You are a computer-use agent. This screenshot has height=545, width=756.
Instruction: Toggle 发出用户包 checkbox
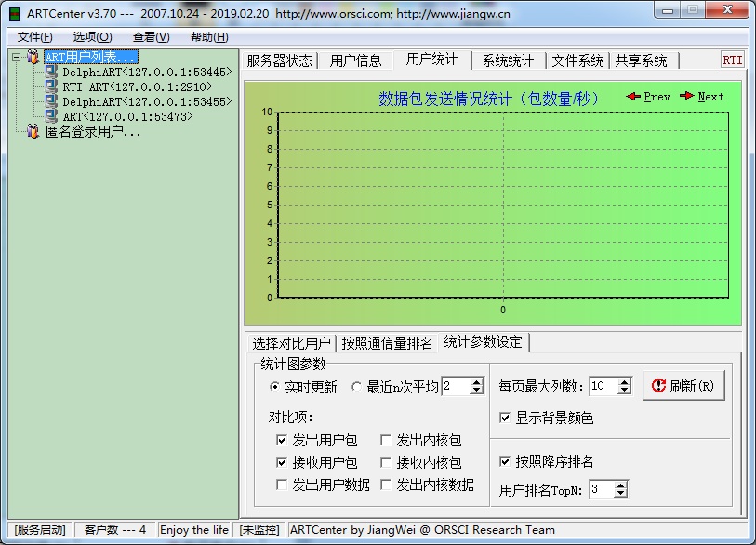282,440
